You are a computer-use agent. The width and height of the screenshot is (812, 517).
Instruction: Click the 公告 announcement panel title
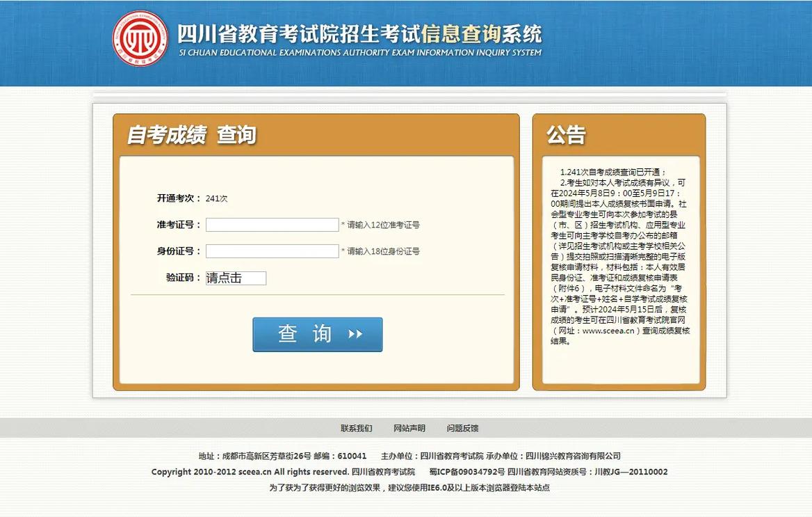pyautogui.click(x=565, y=134)
